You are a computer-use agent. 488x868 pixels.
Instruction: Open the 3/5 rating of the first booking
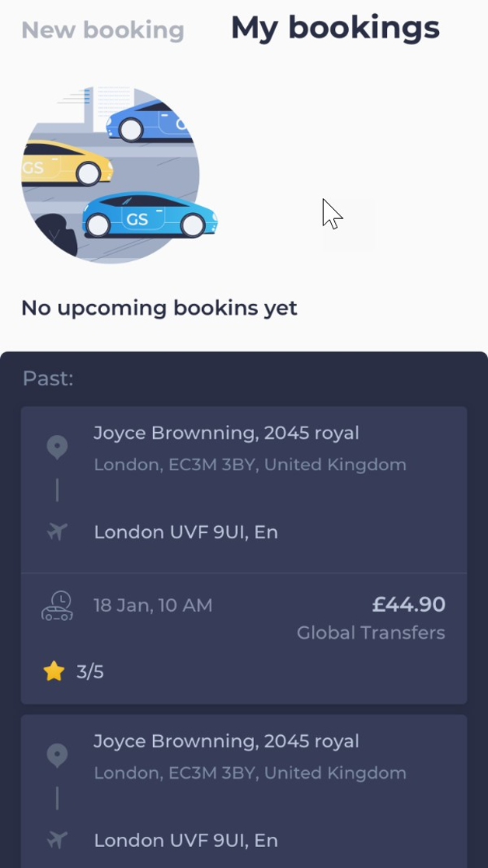coord(89,672)
